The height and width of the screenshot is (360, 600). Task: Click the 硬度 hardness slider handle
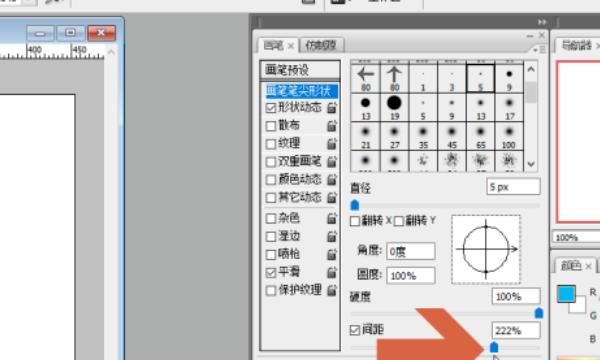click(x=539, y=313)
